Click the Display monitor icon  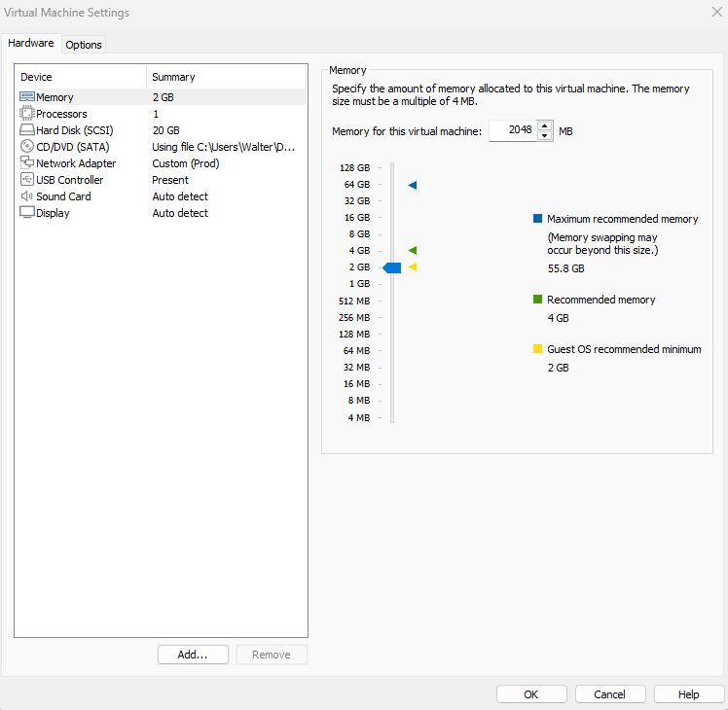point(27,213)
